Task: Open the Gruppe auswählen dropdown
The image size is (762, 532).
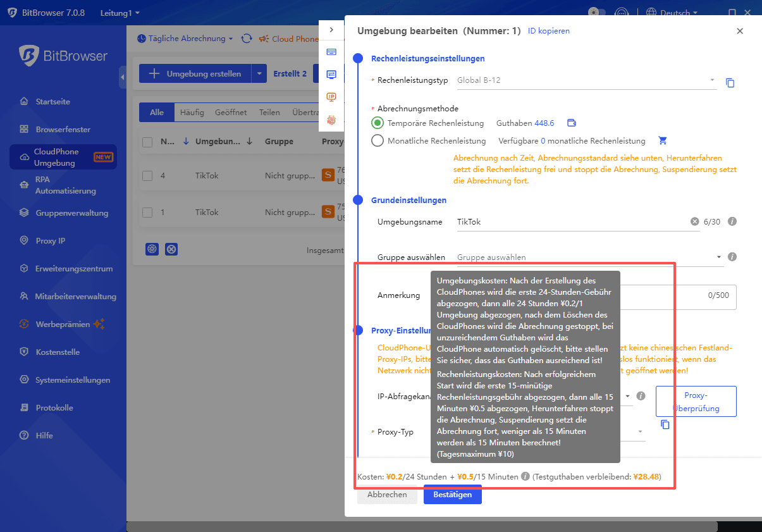Action: click(x=590, y=257)
